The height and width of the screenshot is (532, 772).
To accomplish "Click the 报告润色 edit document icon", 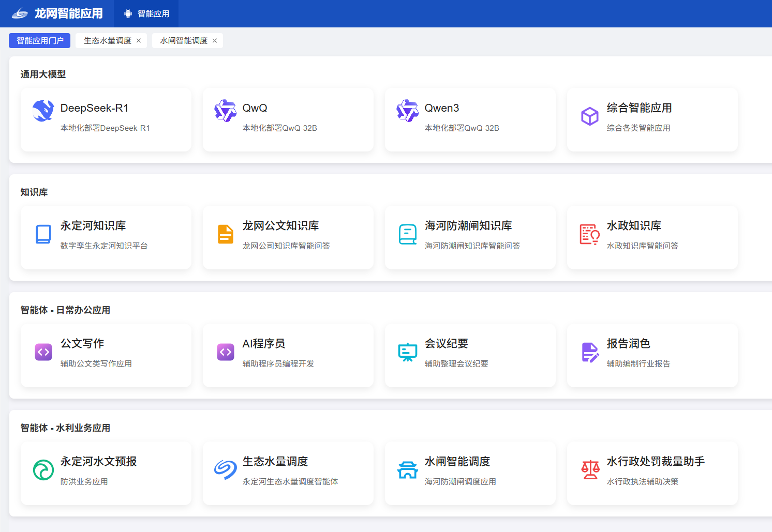I will coord(590,352).
